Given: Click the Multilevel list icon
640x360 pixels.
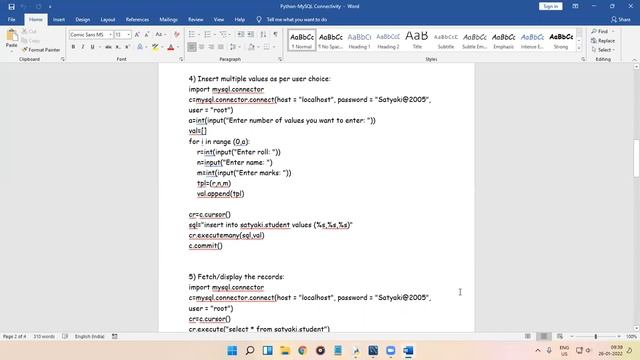Looking at the screenshot, I should 223,35.
